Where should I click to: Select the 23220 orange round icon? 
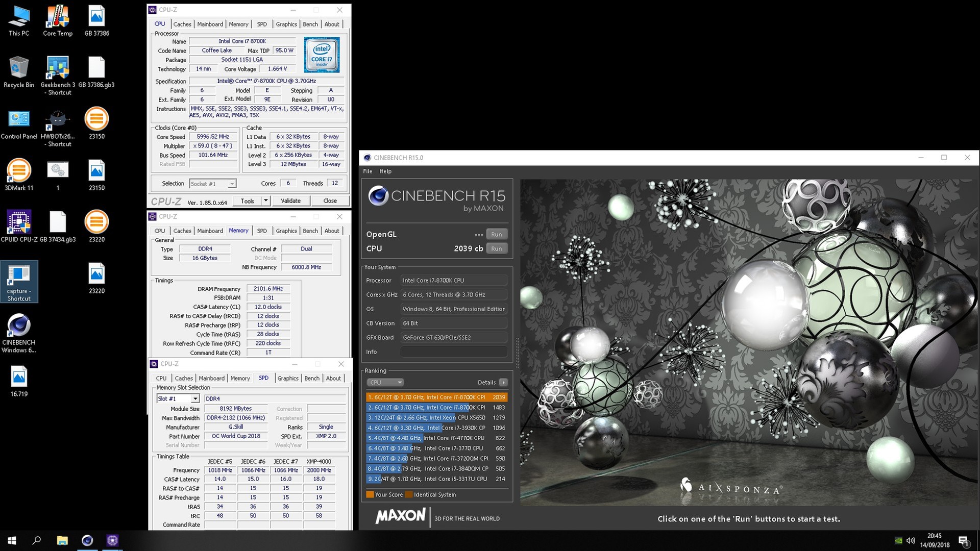(x=96, y=227)
